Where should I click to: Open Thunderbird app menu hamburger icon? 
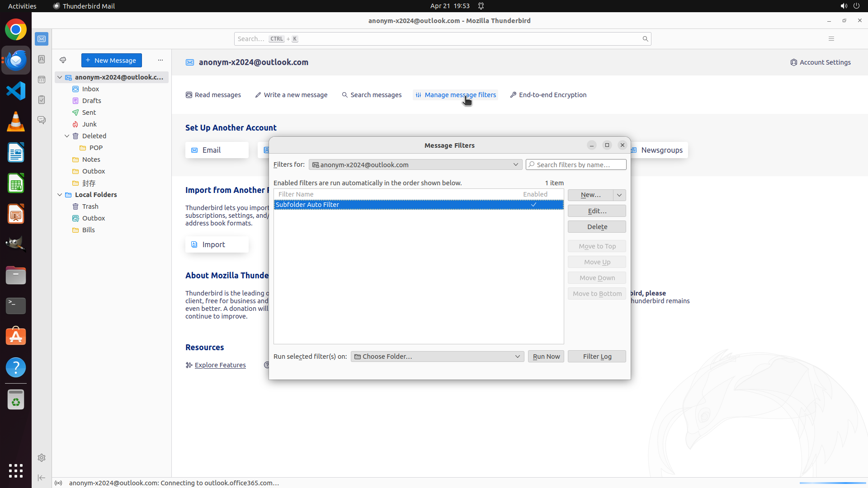point(831,39)
